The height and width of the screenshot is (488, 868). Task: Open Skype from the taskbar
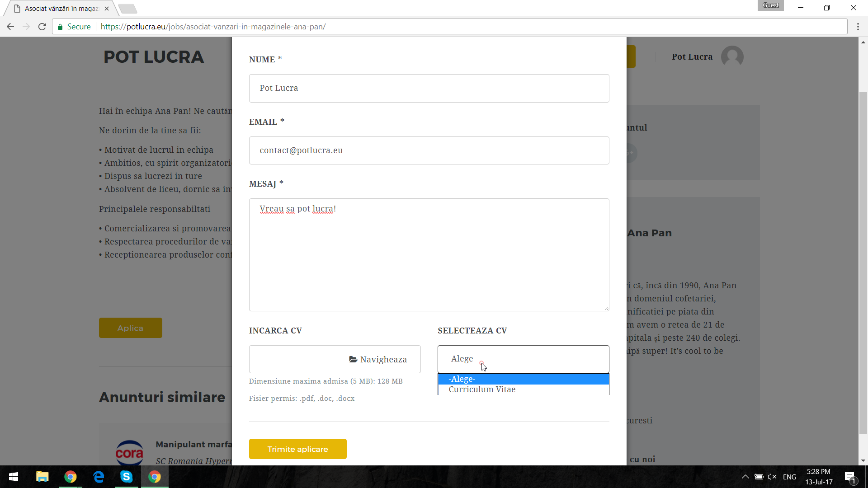[x=126, y=477]
